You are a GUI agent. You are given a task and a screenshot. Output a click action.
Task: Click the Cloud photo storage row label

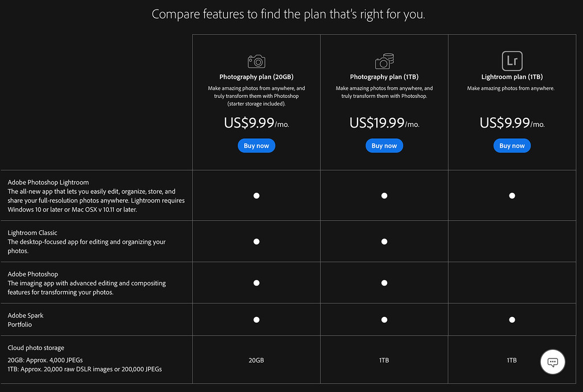(36, 348)
